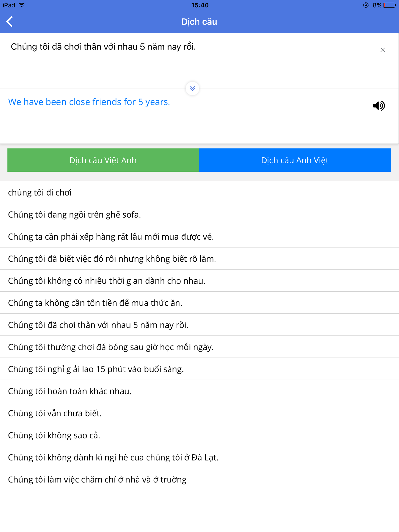Play audio of English translation
Screen dimensions: 399x532
pos(379,106)
